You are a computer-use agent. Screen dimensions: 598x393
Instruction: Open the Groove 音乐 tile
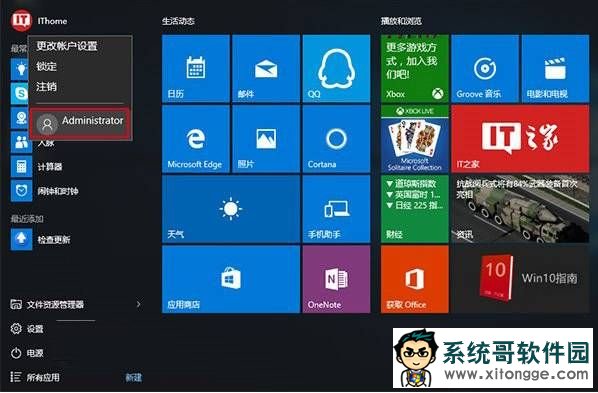(485, 69)
